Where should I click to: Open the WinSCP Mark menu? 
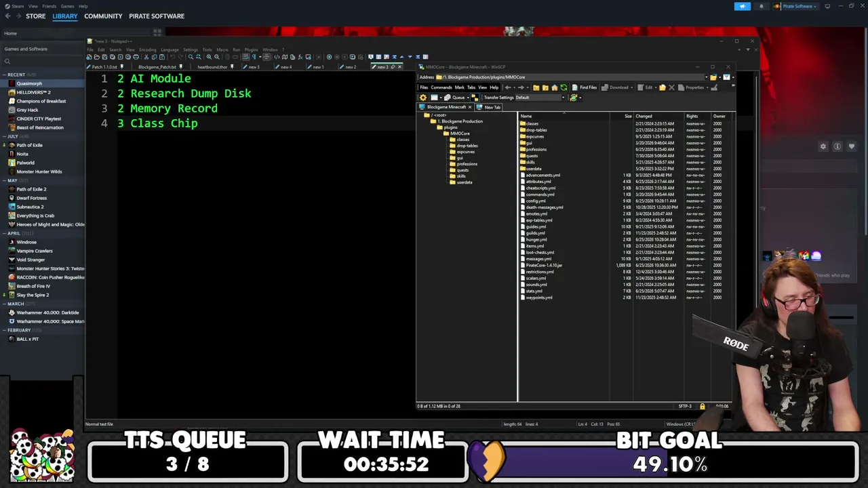(460, 87)
